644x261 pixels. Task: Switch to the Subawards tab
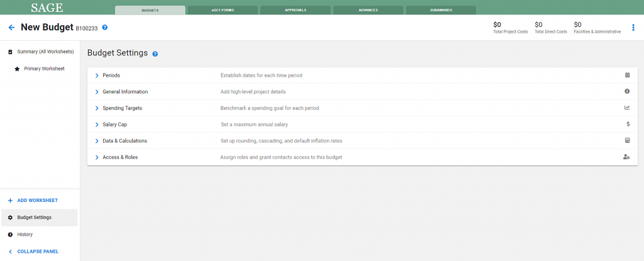tap(441, 10)
